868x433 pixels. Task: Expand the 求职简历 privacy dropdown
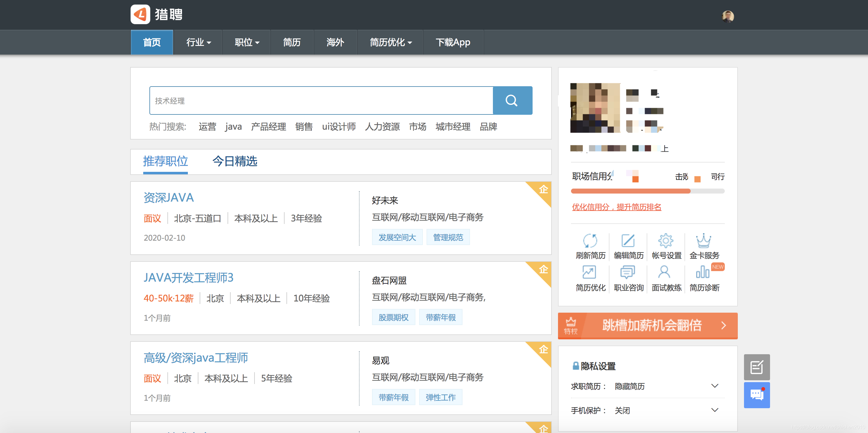click(x=714, y=386)
